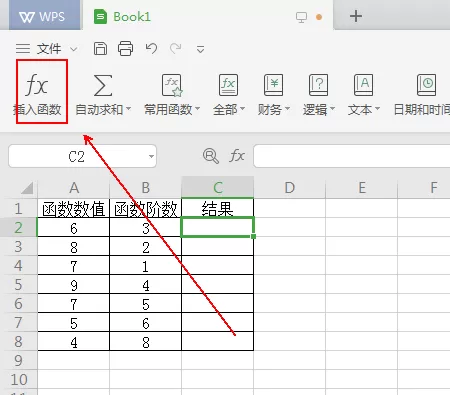Click the select-all corner triangle

(x=27, y=188)
